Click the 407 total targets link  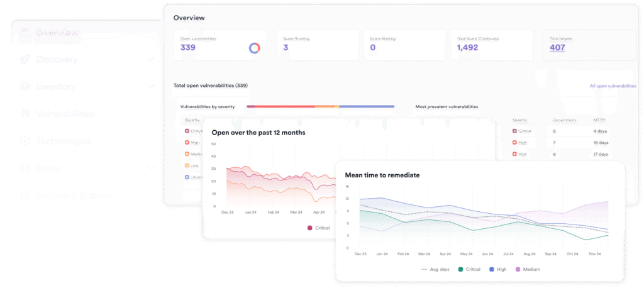(557, 48)
